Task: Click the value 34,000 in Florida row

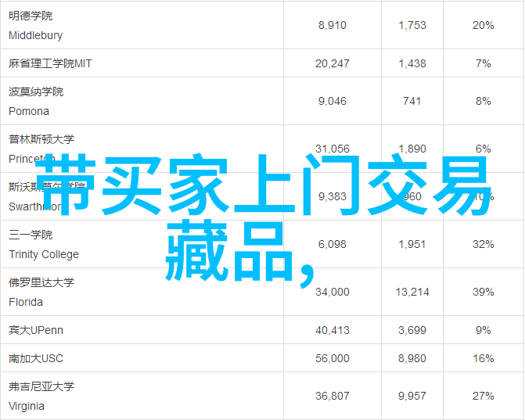Action: point(333,292)
